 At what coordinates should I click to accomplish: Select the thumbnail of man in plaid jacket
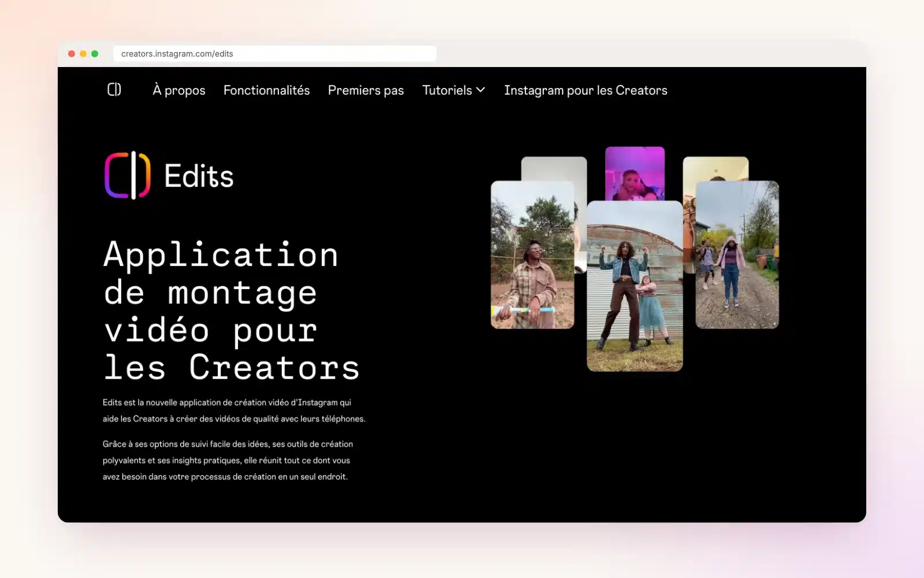tap(532, 255)
